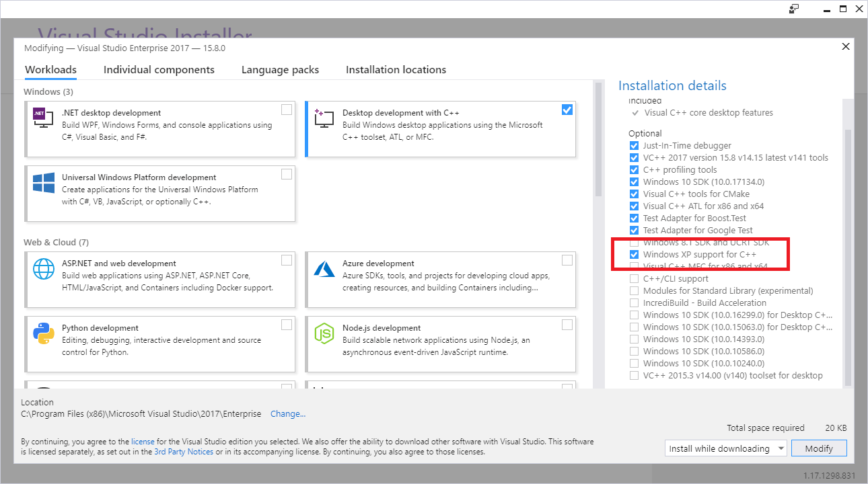Viewport: 868px width, 484px height.
Task: Click the .NET desktop development icon
Action: 43,118
